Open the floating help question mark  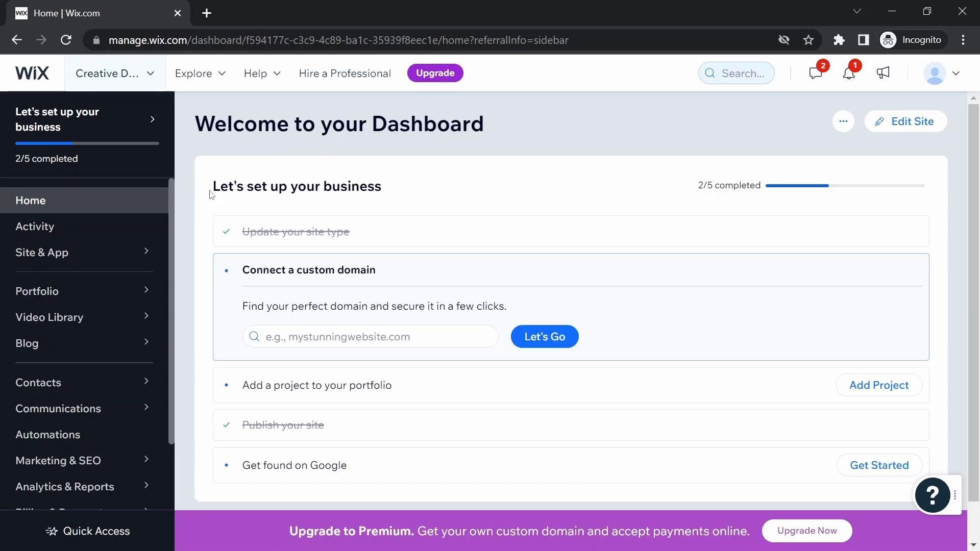click(932, 495)
